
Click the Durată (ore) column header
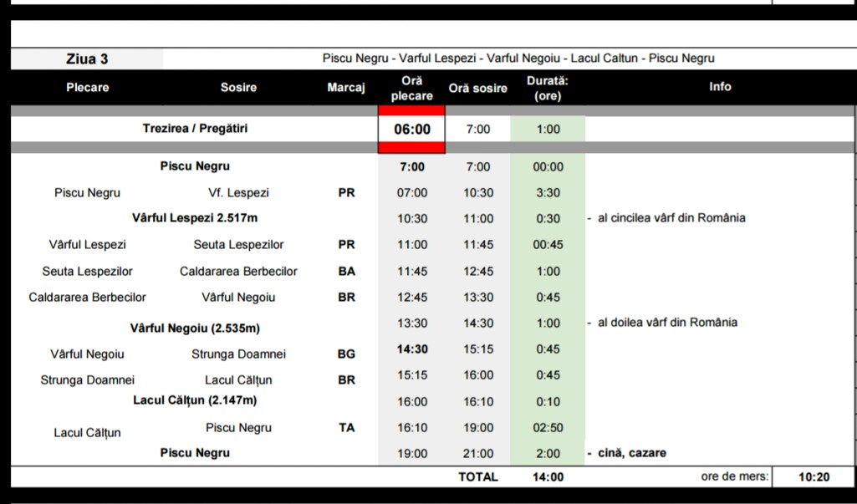(x=548, y=89)
